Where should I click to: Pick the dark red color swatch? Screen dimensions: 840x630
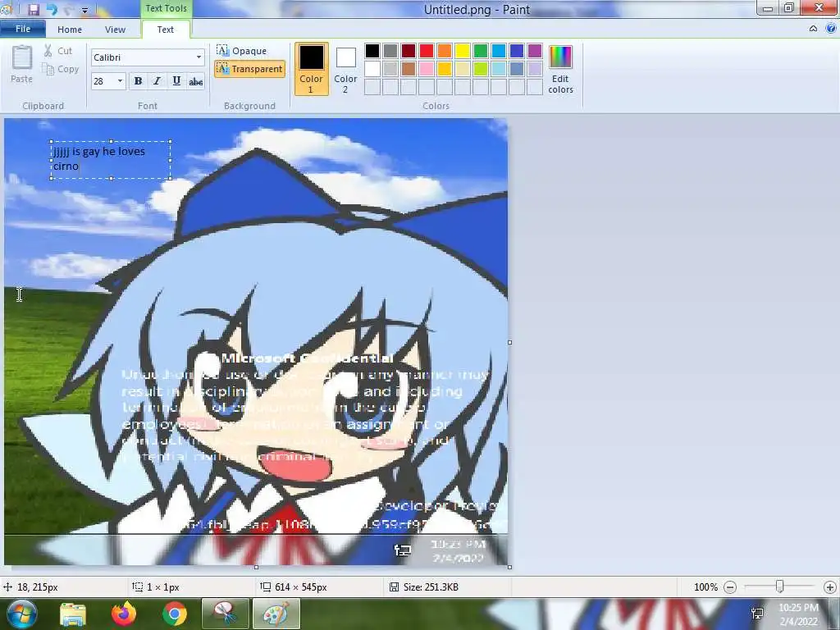409,51
